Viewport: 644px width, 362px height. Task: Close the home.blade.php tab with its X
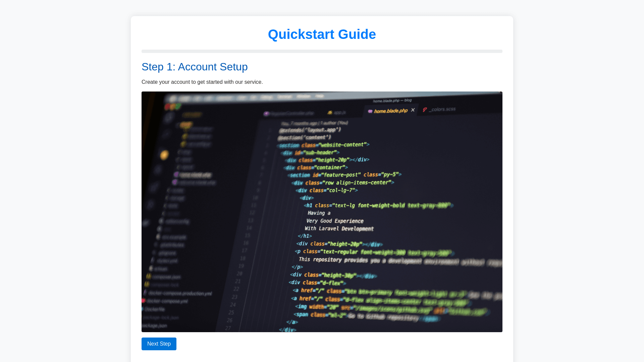pos(413,110)
